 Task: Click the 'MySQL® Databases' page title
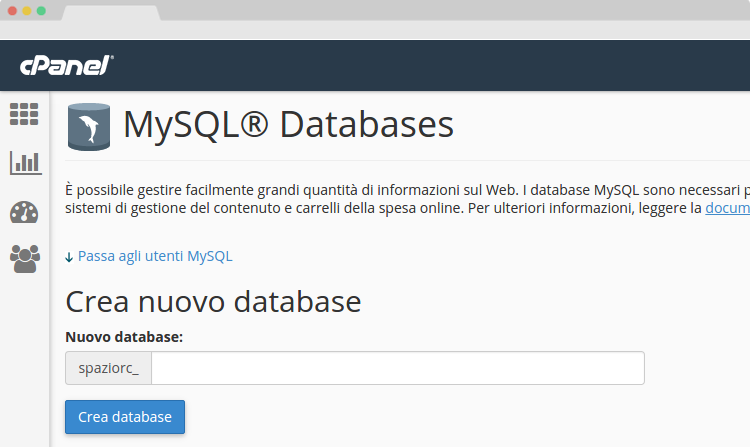(288, 125)
